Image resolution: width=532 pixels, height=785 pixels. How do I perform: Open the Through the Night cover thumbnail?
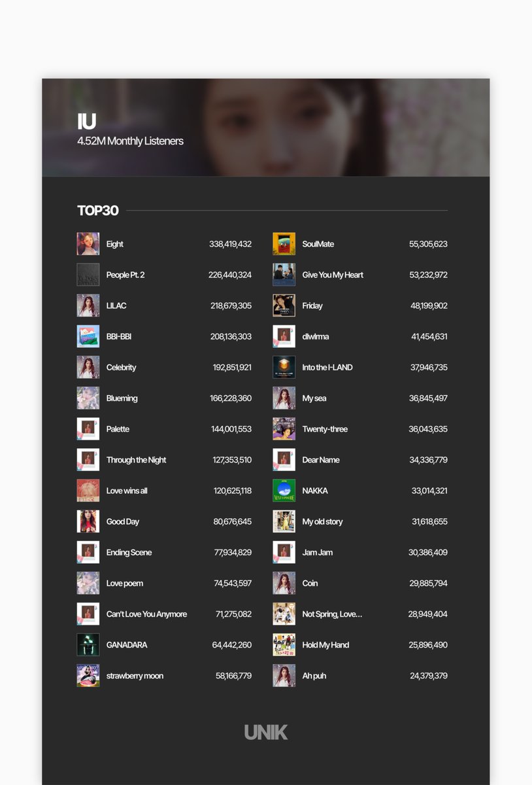pos(88,460)
